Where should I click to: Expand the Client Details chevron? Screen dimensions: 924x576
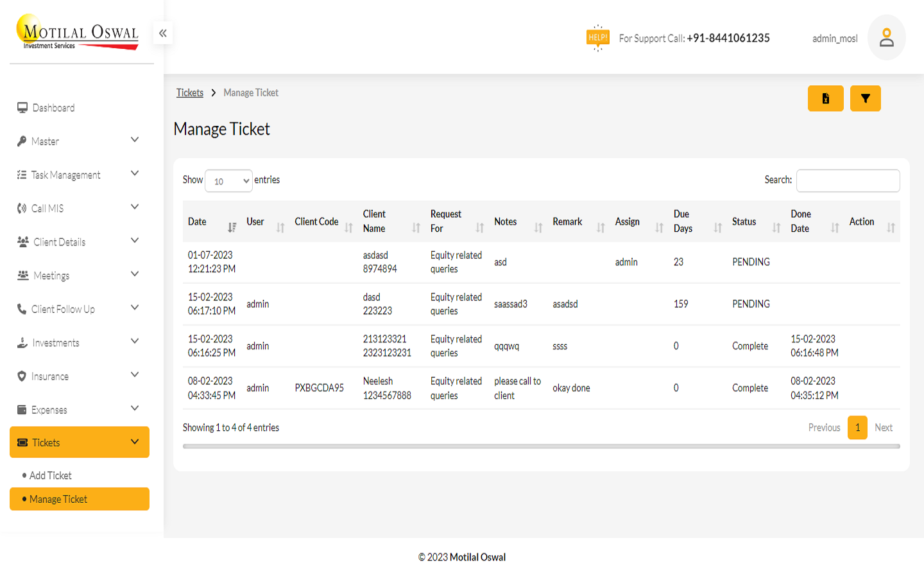point(135,240)
